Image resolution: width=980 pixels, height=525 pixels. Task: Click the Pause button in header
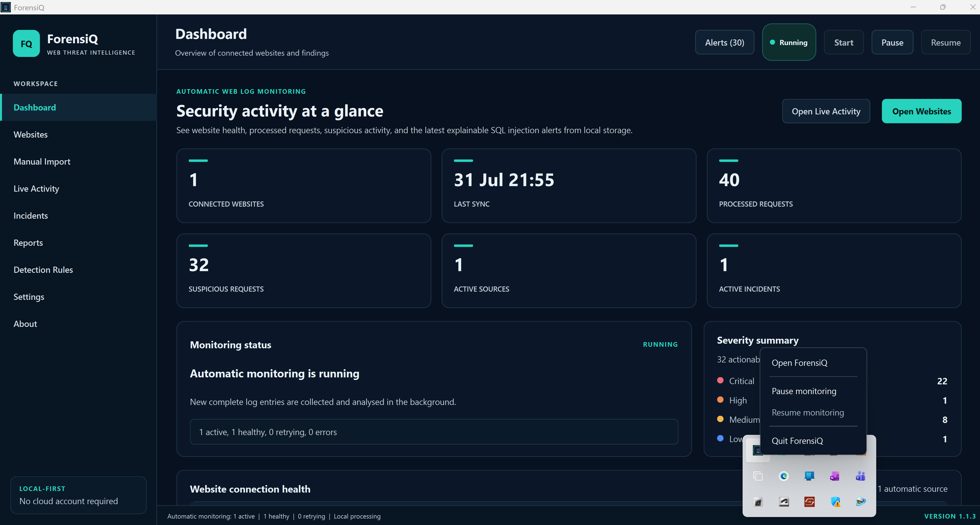[x=892, y=42]
